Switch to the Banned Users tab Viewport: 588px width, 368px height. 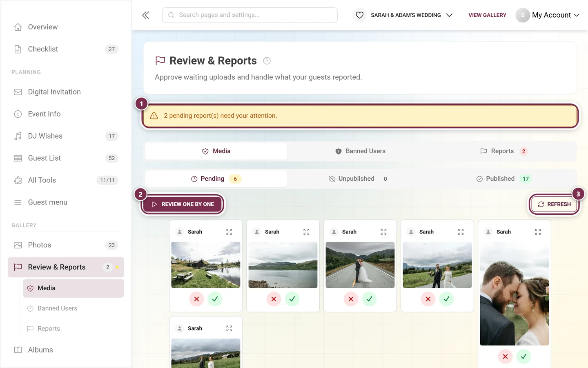pyautogui.click(x=360, y=151)
